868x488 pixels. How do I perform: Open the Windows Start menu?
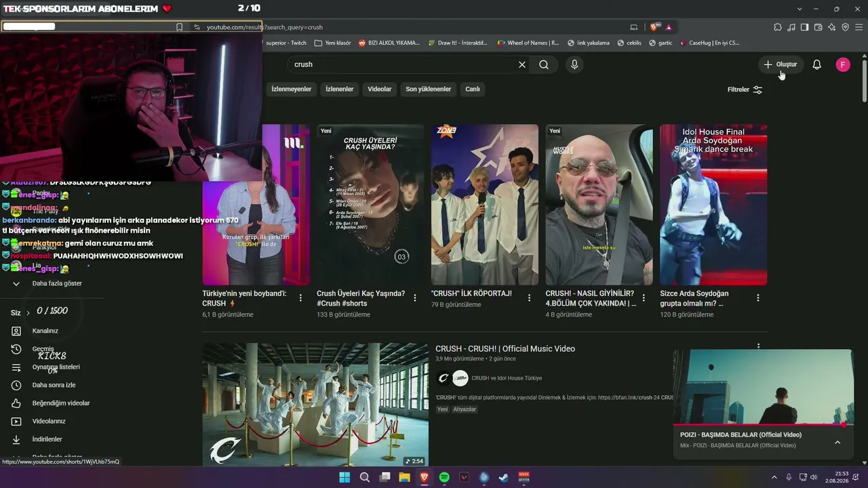344,477
